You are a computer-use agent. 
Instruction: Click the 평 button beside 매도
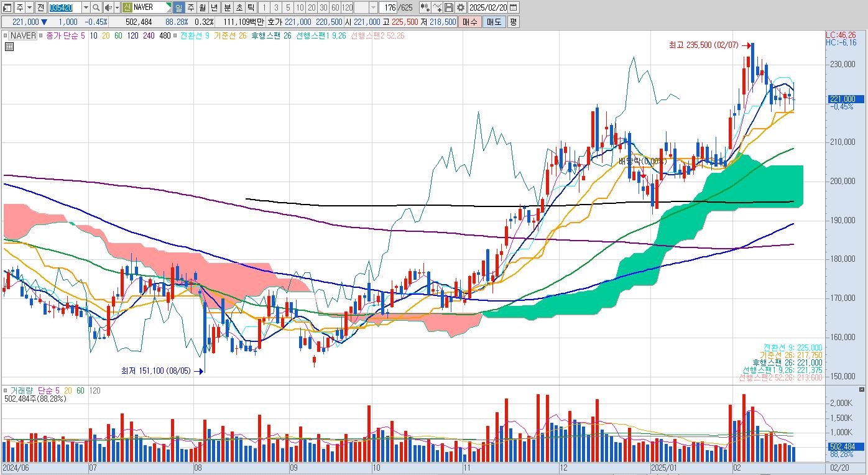pos(513,21)
